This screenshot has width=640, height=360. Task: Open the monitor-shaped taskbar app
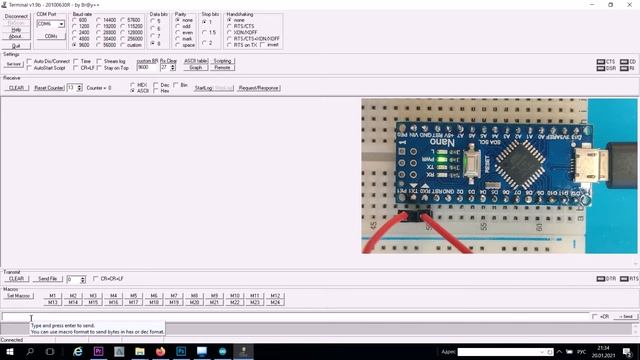click(x=202, y=351)
